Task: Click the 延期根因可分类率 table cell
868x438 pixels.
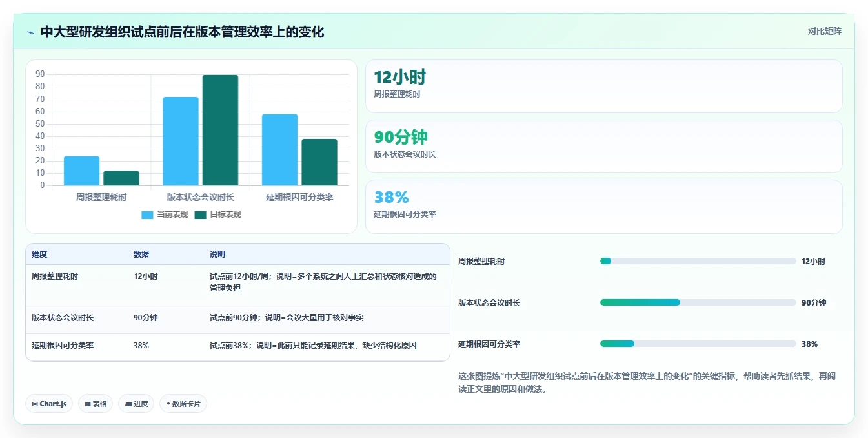Action: click(x=63, y=346)
